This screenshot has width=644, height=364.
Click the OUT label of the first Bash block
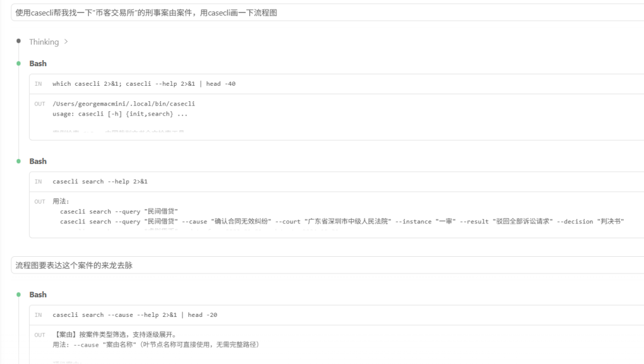point(39,104)
